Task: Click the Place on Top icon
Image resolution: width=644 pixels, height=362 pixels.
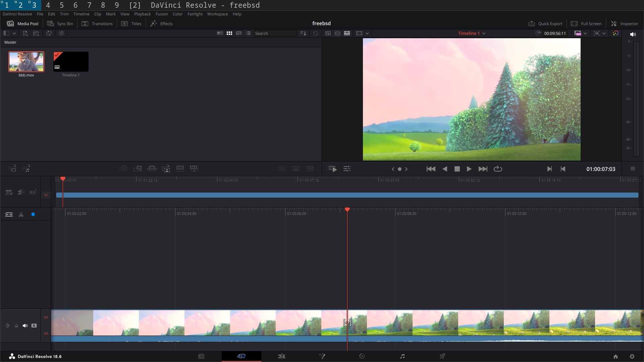Action: tap(180, 169)
